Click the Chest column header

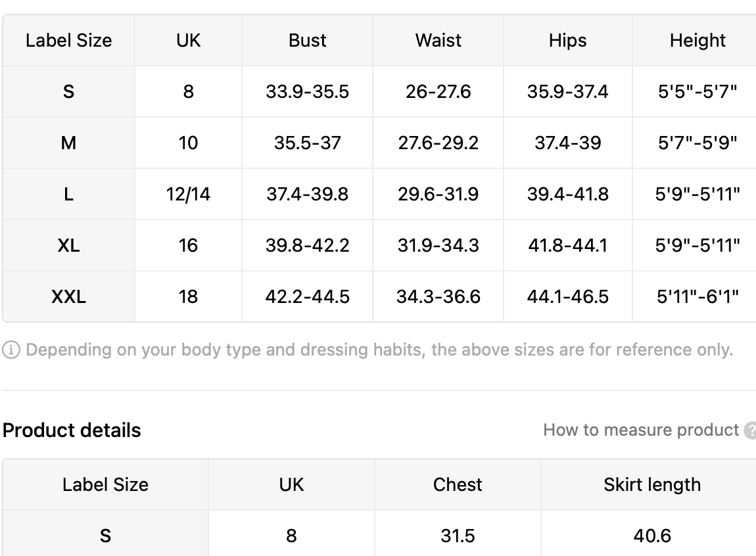[x=458, y=485]
